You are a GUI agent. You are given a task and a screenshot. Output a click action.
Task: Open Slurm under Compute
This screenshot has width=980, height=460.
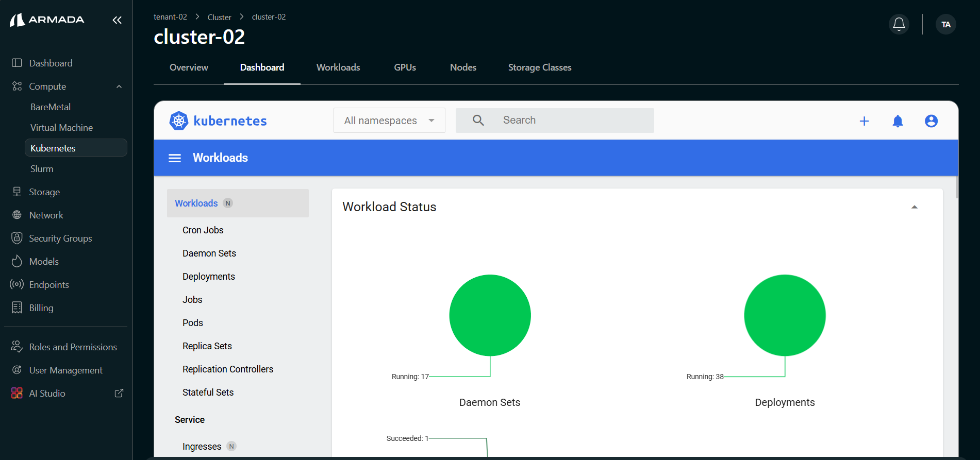(42, 169)
